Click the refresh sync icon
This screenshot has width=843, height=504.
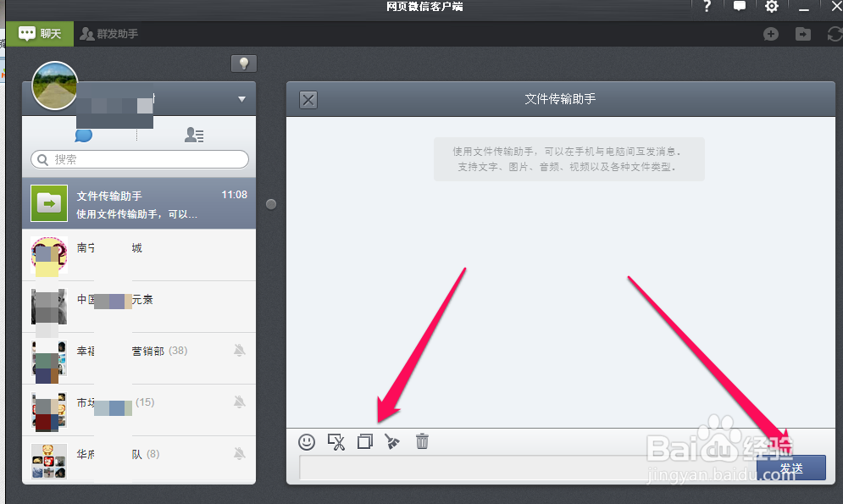tap(835, 35)
